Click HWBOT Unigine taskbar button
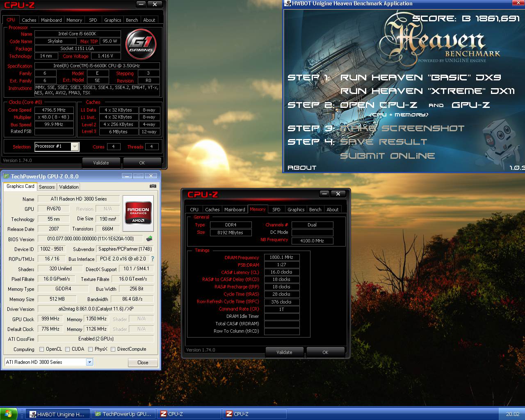 (58, 414)
